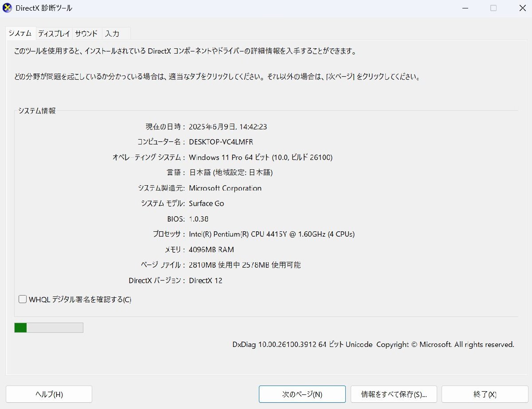The image size is (532, 409).
Task: Click the green loading progress bar
Action: click(49, 328)
